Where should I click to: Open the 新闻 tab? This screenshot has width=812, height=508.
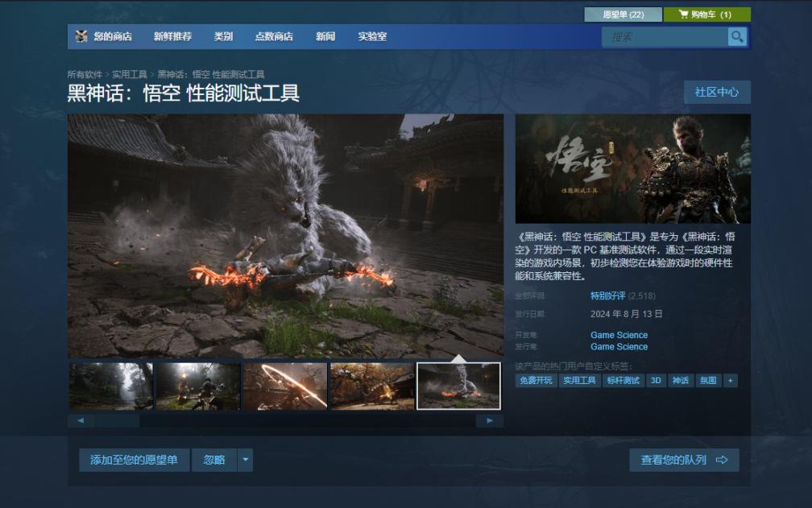325,37
